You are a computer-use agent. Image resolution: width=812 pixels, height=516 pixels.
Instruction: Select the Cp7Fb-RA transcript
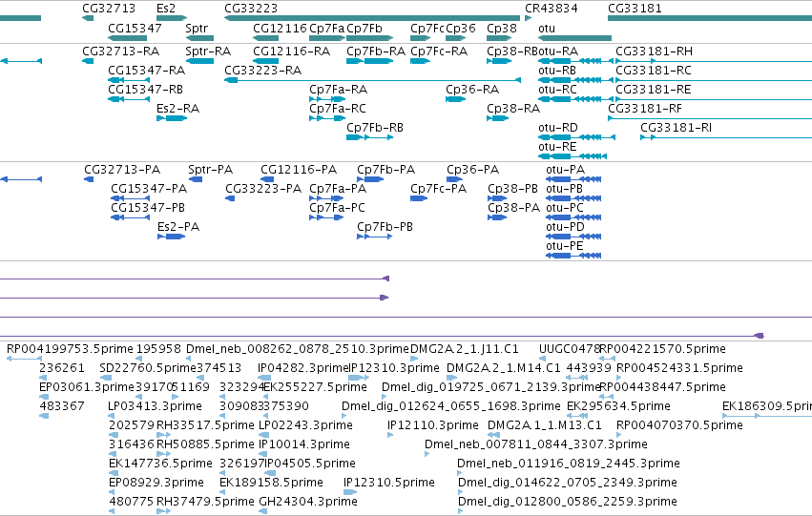[376, 52]
